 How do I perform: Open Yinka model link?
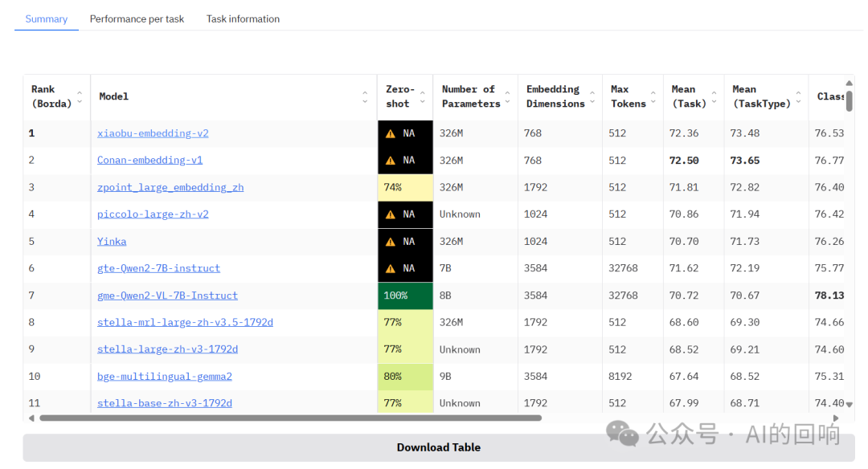112,242
